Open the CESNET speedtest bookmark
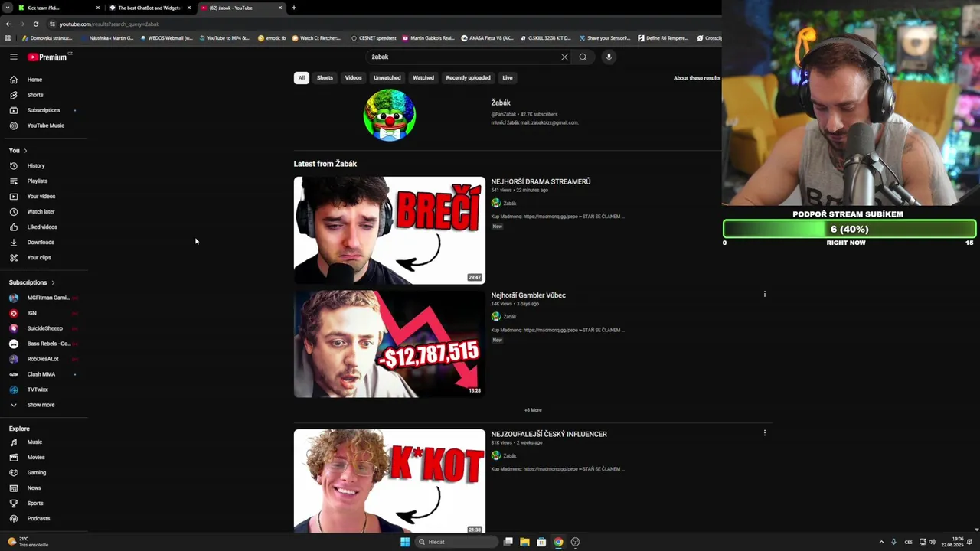The width and height of the screenshot is (980, 551). (x=374, y=38)
